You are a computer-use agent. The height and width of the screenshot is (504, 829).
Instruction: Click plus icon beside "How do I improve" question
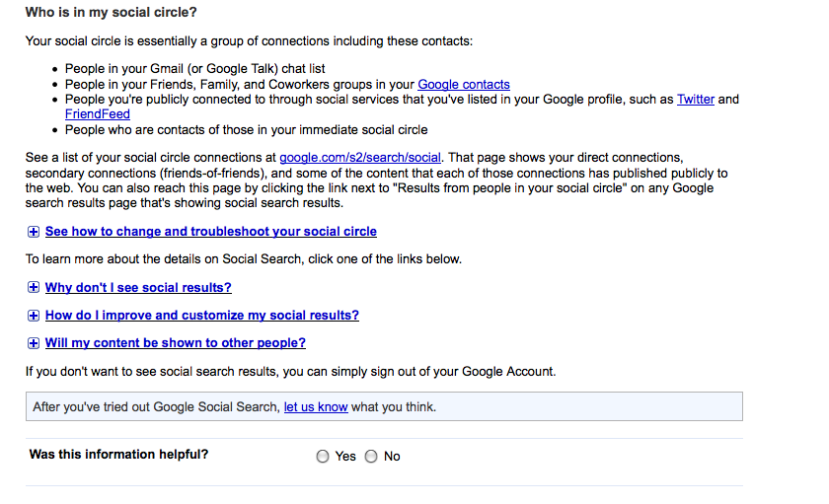[x=34, y=316]
